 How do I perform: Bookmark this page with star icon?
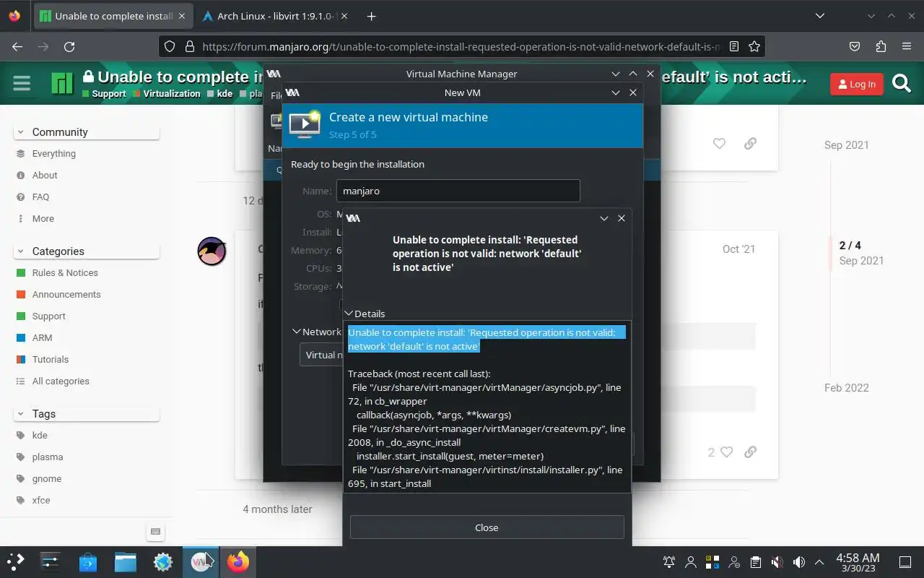[754, 46]
